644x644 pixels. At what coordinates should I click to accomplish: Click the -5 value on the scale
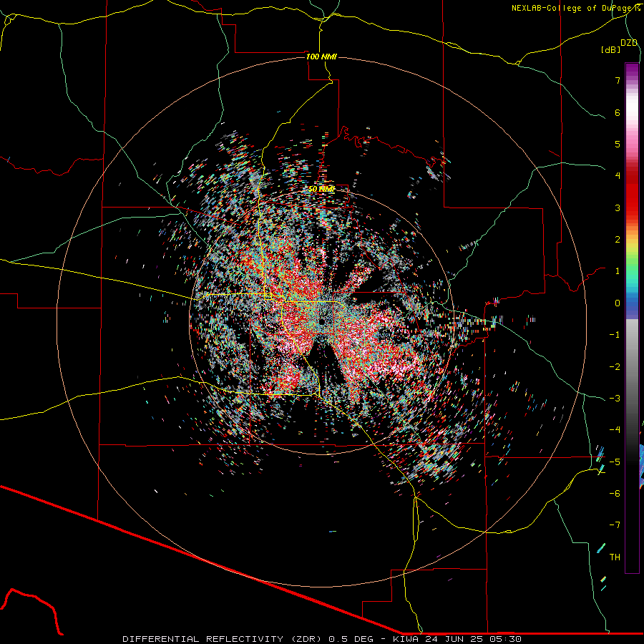click(615, 462)
